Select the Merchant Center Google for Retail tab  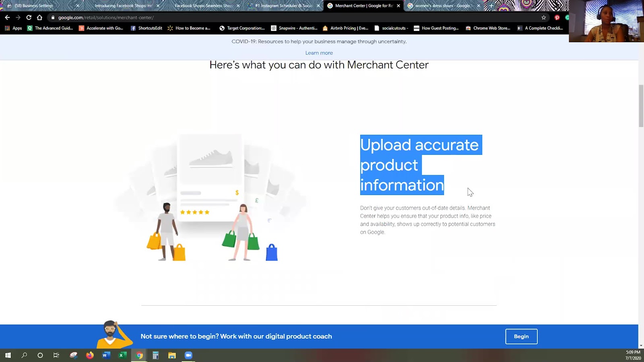point(363,6)
